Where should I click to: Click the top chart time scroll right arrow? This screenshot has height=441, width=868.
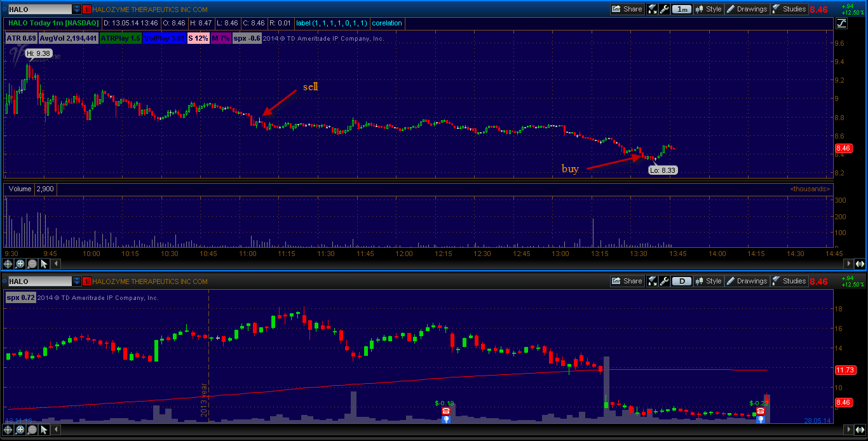click(848, 264)
